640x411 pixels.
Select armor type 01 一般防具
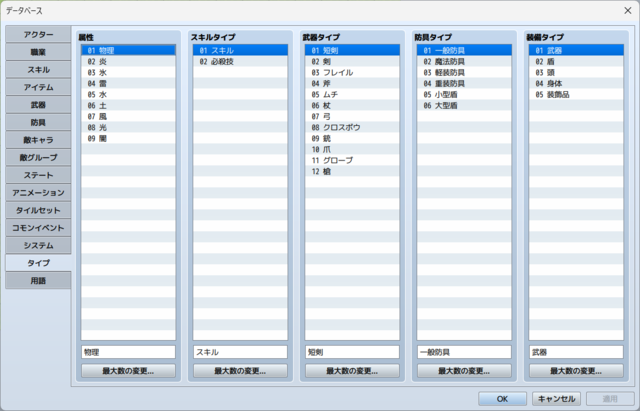(x=464, y=50)
